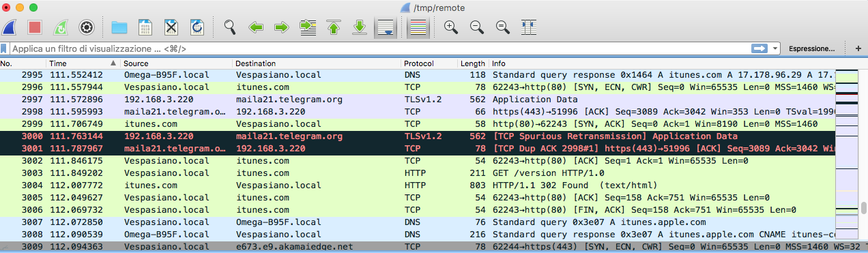Screen dimensions: 868x253
Task: Zoom out on packet text
Action: (x=476, y=27)
